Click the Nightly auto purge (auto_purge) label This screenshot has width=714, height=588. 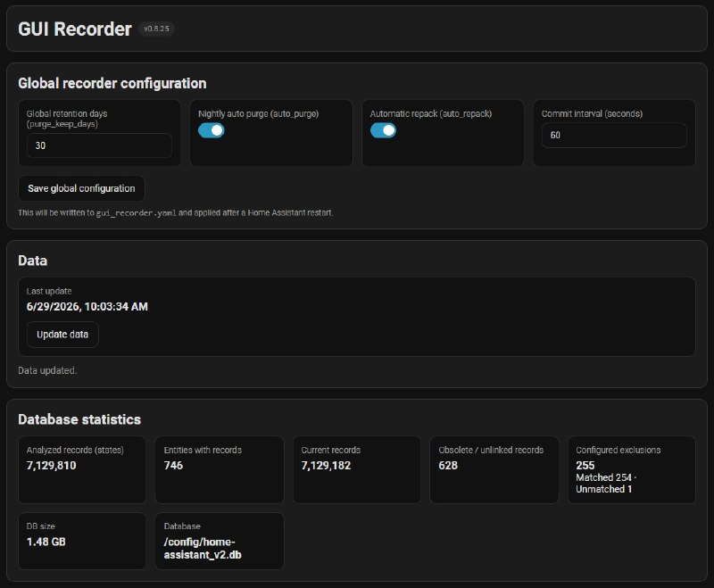click(x=258, y=114)
